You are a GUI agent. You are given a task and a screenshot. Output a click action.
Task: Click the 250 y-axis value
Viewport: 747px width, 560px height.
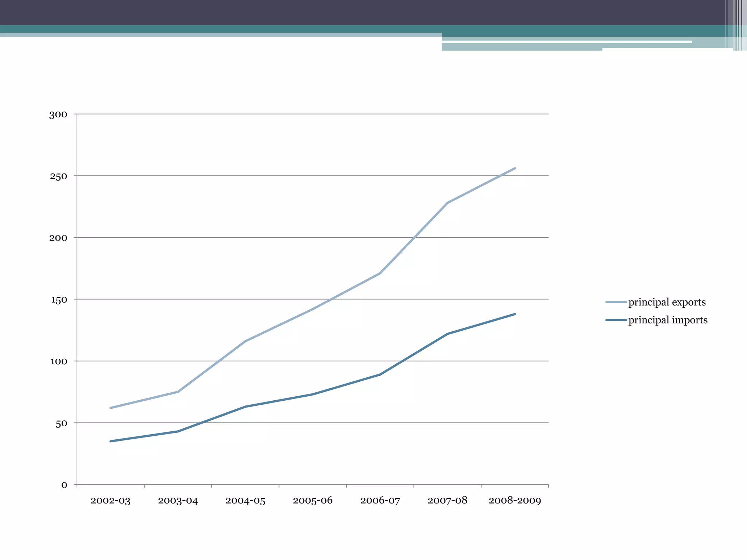tap(58, 176)
